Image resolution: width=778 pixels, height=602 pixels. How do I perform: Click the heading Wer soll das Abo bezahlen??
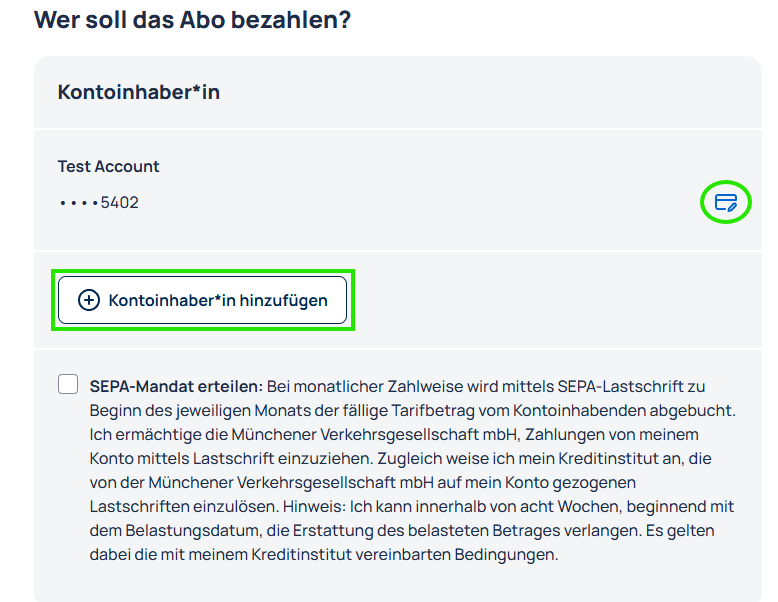(x=192, y=19)
